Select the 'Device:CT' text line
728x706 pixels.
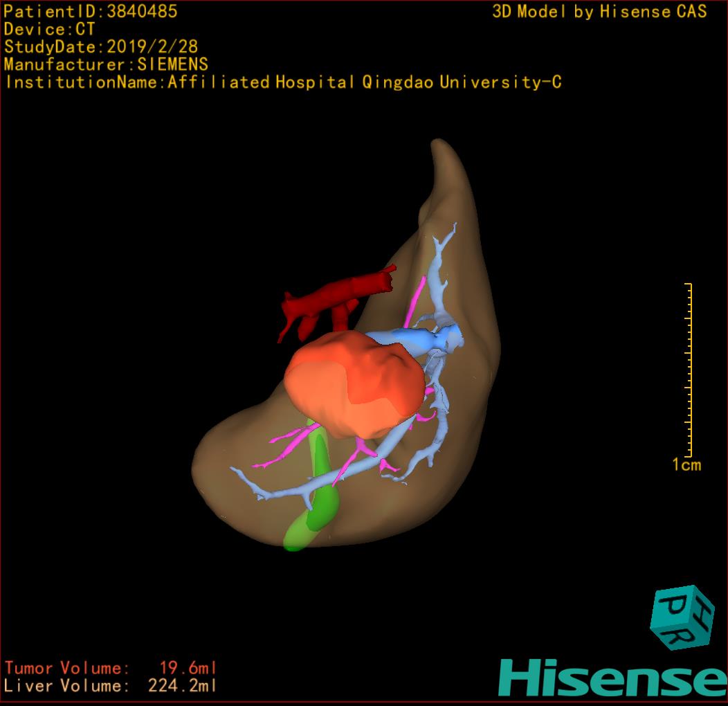49,29
